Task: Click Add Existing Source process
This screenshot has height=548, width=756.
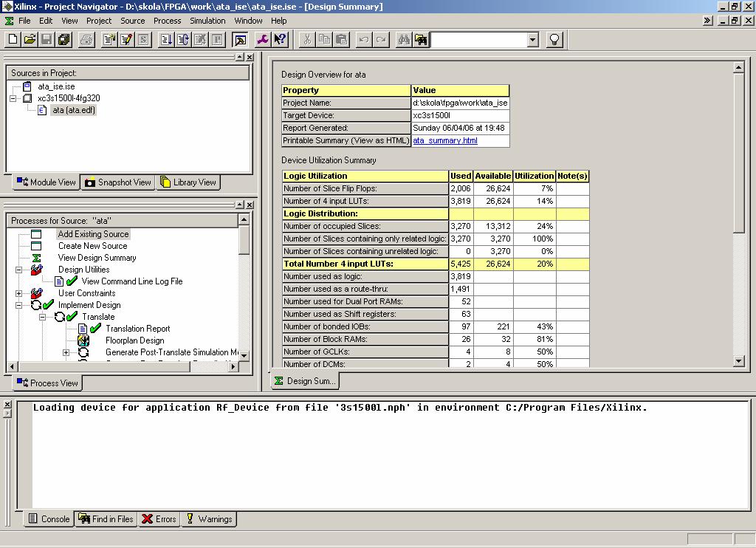Action: (x=93, y=234)
